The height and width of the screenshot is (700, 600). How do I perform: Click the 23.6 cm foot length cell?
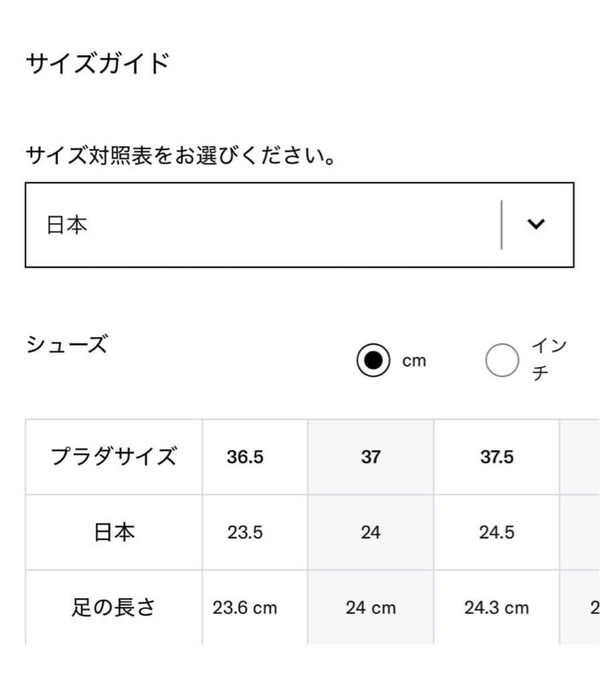point(245,608)
